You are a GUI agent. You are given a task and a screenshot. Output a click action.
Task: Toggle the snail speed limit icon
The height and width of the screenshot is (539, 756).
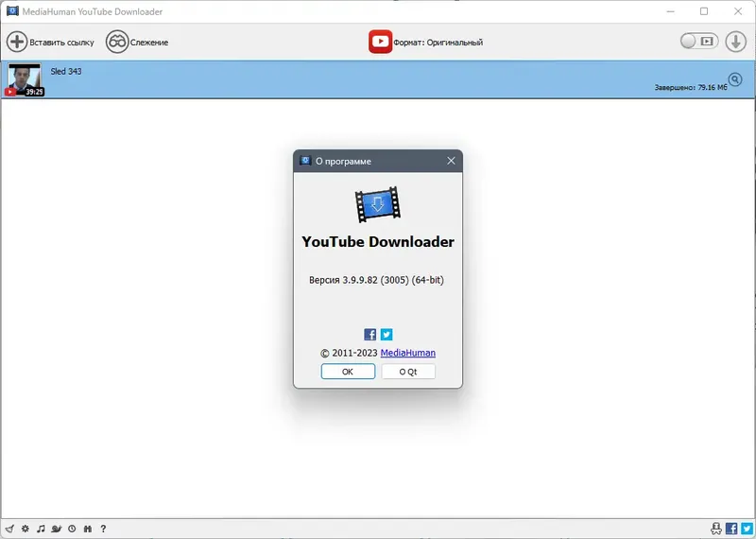click(x=57, y=529)
